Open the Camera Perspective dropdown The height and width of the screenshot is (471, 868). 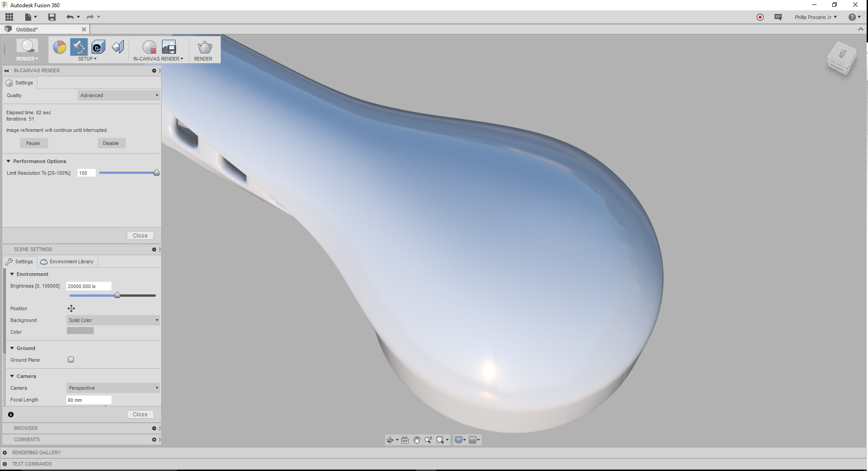coord(112,388)
